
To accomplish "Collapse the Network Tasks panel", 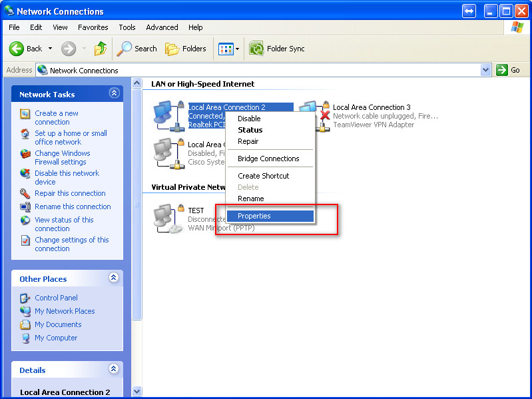I will click(x=114, y=93).
